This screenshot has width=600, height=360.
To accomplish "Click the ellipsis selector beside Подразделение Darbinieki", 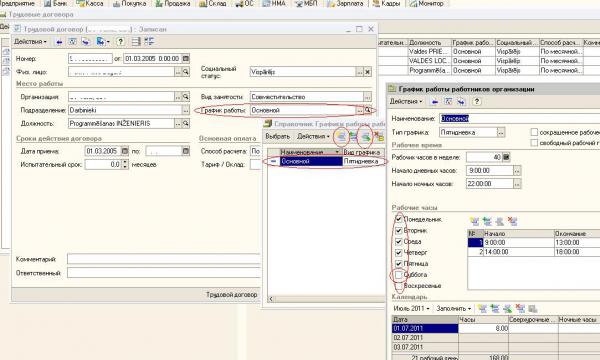I will [186, 110].
